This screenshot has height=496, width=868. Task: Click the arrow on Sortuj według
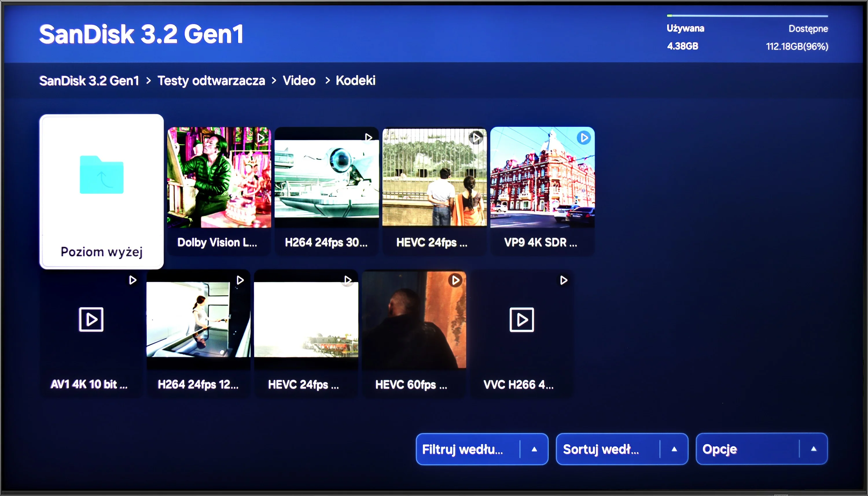(x=674, y=449)
